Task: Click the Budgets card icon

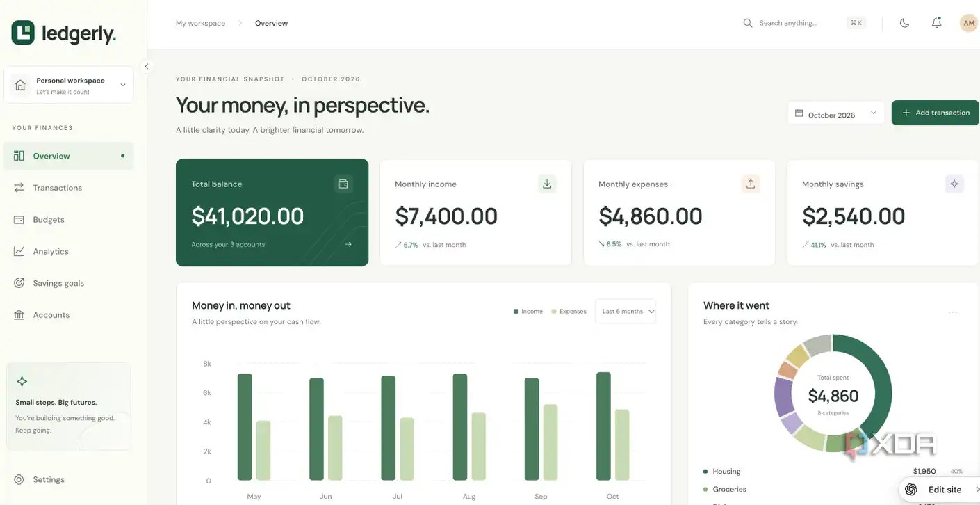Action: [19, 219]
